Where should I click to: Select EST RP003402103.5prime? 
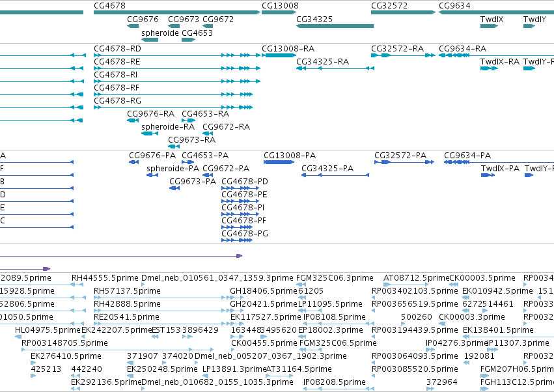tap(415, 291)
